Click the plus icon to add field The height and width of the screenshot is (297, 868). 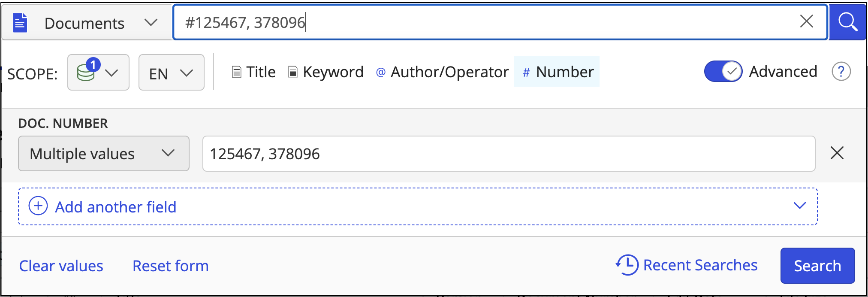coord(38,206)
